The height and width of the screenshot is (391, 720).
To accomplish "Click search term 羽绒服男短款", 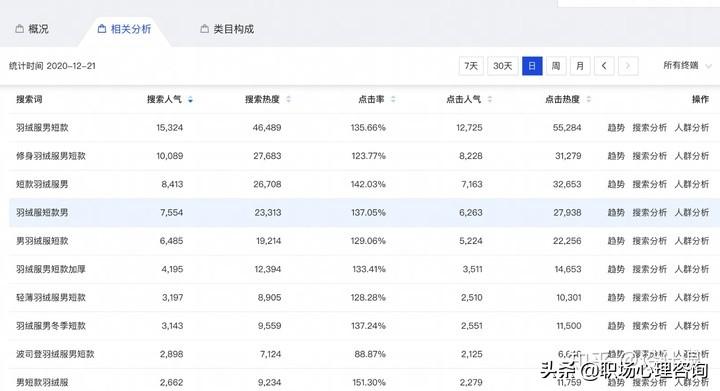I will coord(42,128).
